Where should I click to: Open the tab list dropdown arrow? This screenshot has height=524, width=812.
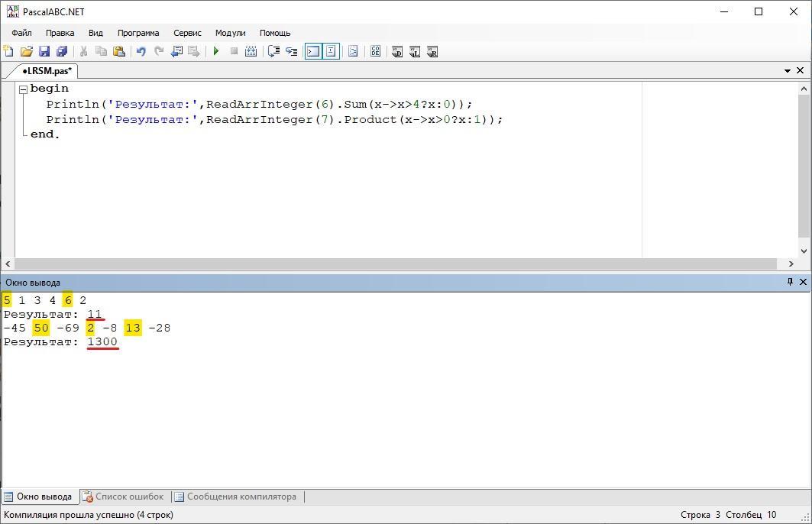coord(788,70)
